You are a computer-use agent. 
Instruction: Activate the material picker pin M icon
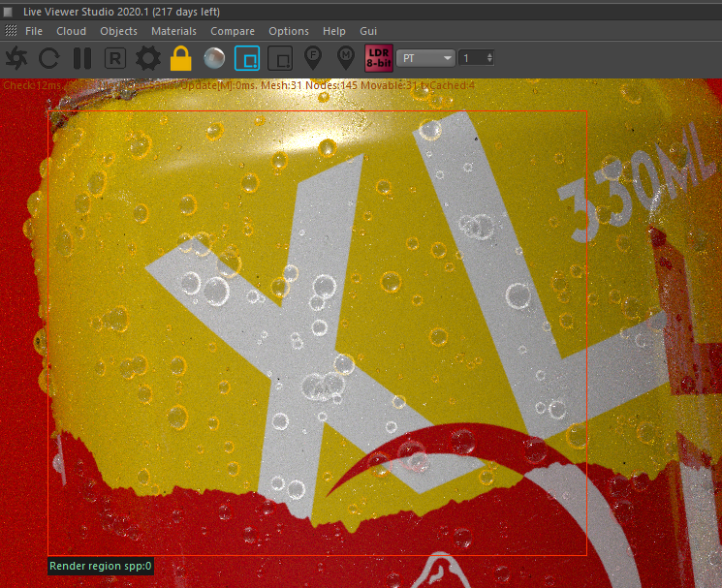point(346,58)
